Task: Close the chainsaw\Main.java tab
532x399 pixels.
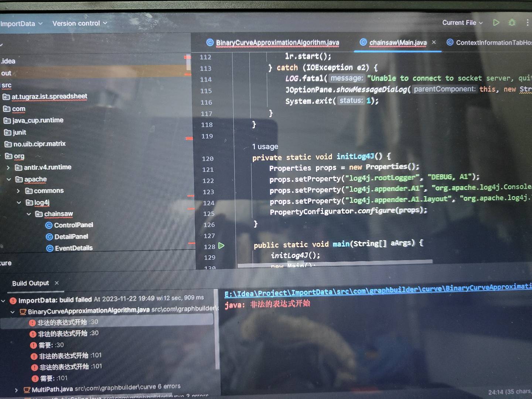Action: pyautogui.click(x=434, y=42)
